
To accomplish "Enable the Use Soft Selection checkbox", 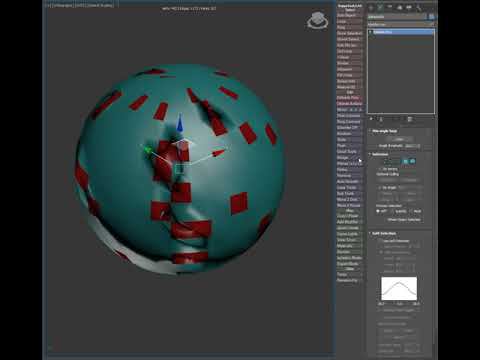I will click(x=380, y=241).
